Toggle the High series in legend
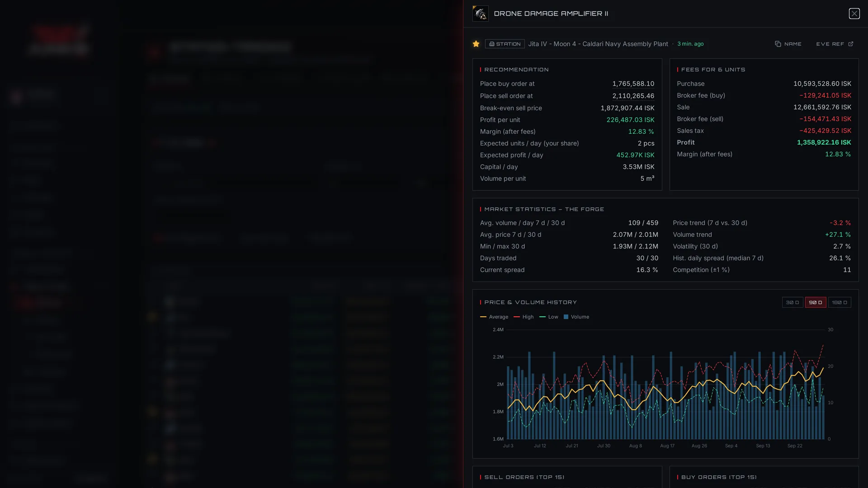 click(x=524, y=317)
